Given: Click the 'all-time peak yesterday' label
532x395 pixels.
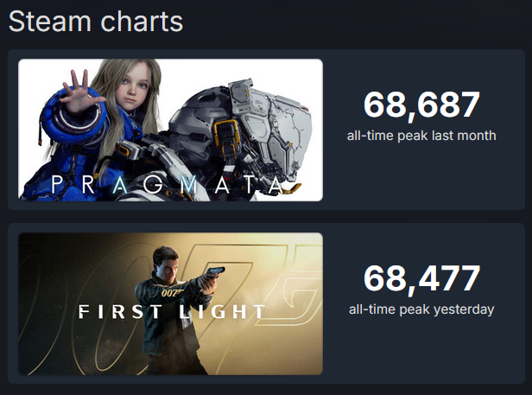Looking at the screenshot, I should pyautogui.click(x=421, y=309).
